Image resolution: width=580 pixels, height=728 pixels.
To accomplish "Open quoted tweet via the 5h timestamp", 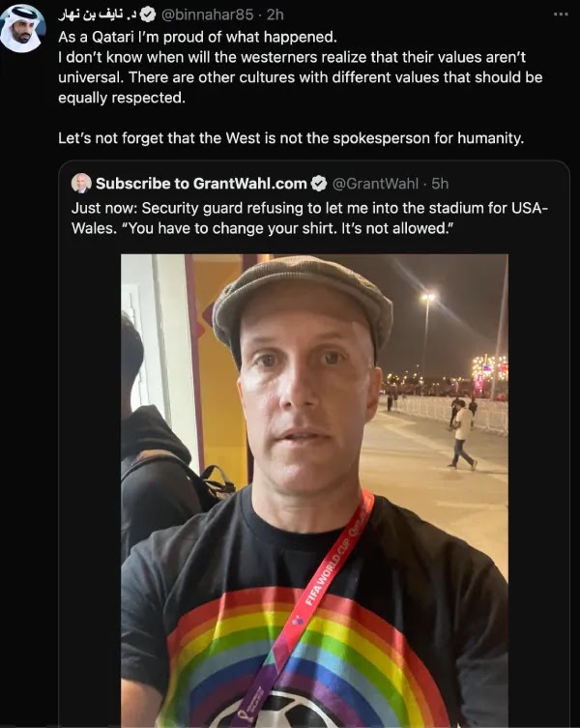I will (440, 184).
